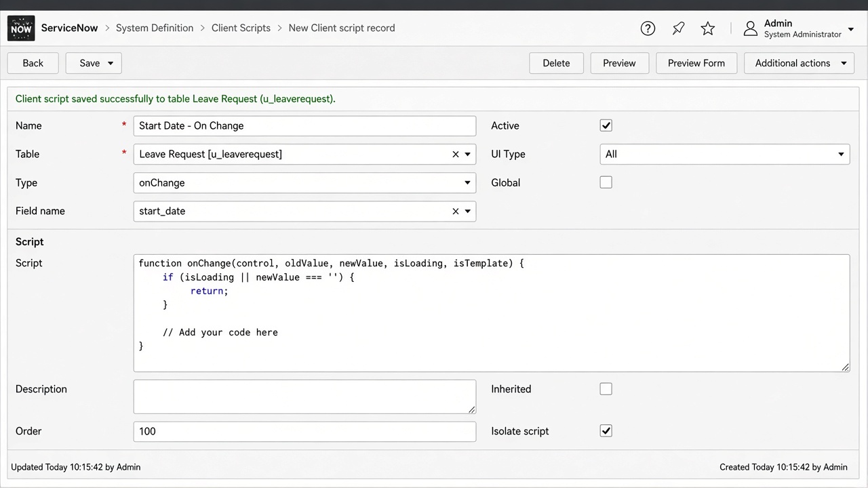Click the 'Client script saved successfully' message

click(x=176, y=99)
